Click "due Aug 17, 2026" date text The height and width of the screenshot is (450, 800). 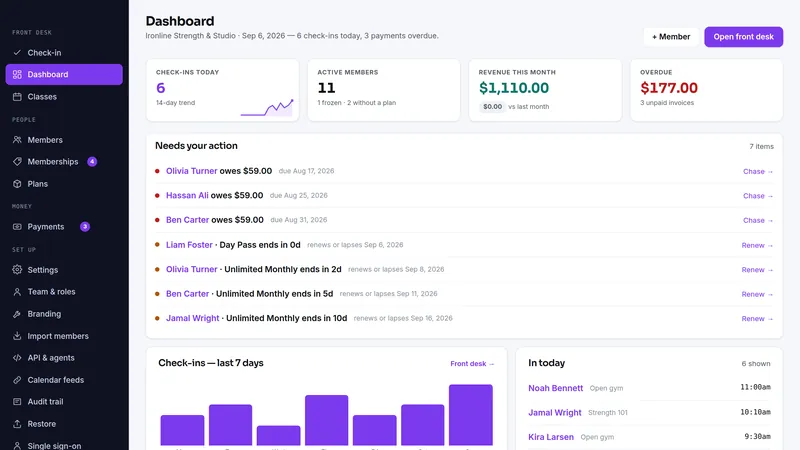[x=306, y=171]
